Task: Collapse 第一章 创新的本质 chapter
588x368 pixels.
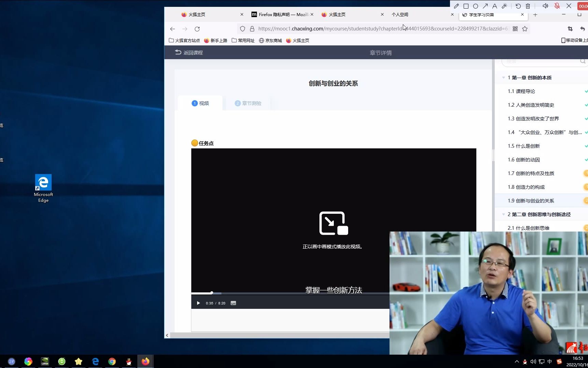Action: point(503,78)
